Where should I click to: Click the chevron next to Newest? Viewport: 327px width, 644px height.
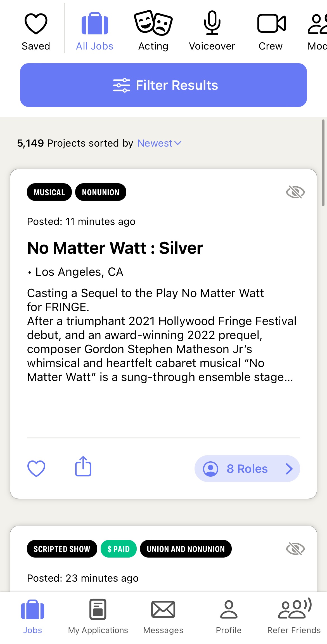click(178, 143)
